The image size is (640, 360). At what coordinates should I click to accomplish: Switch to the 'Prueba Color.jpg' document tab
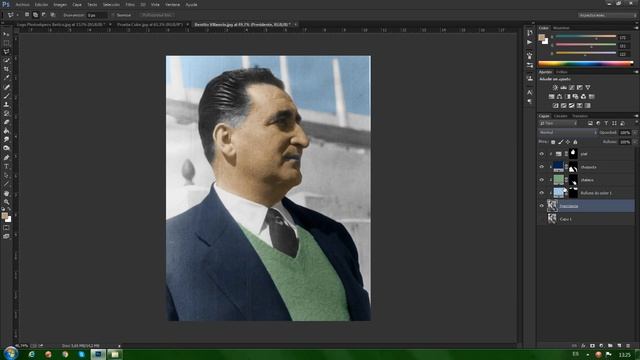[149, 24]
